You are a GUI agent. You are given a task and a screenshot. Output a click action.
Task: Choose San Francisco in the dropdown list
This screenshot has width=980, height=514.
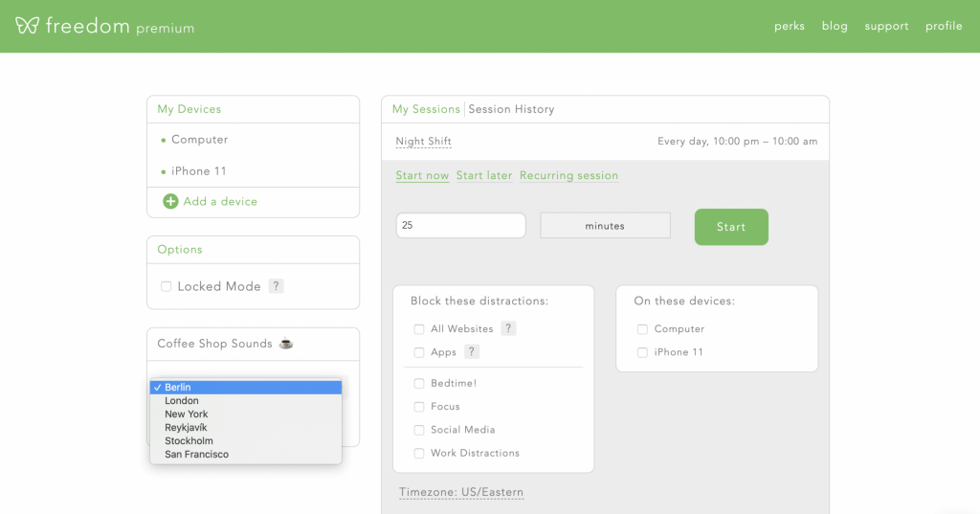point(196,455)
